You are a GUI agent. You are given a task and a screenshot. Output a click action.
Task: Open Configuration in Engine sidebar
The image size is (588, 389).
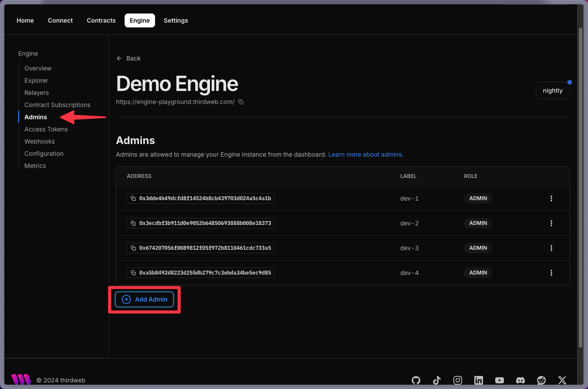pos(44,154)
